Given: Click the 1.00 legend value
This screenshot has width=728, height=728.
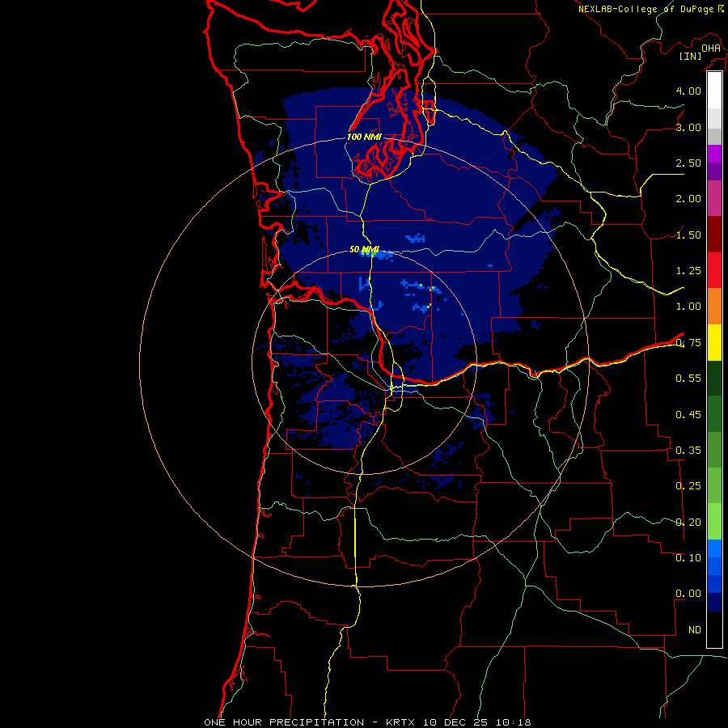Looking at the screenshot, I should click(688, 307).
